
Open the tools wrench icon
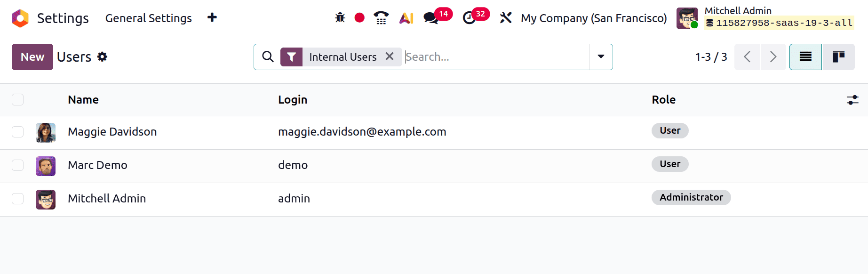click(506, 18)
